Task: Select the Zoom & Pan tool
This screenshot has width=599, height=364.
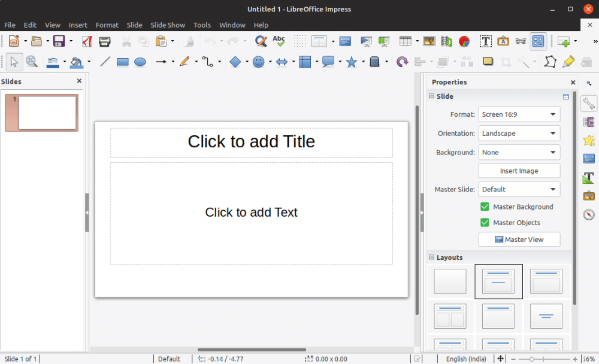Action: [x=32, y=62]
